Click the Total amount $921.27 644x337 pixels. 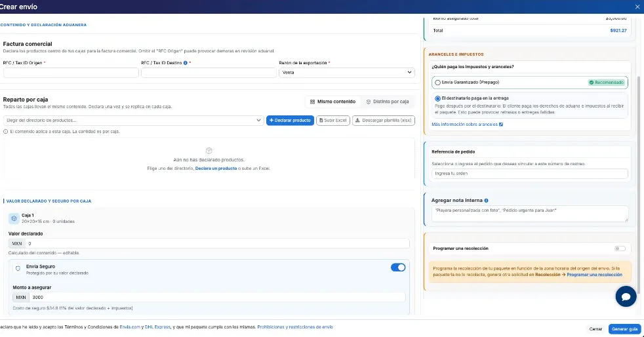pos(618,31)
